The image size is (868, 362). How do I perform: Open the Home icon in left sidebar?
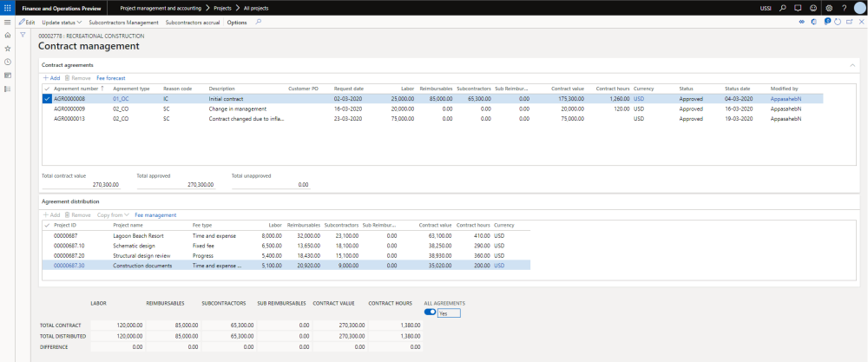coord(8,36)
